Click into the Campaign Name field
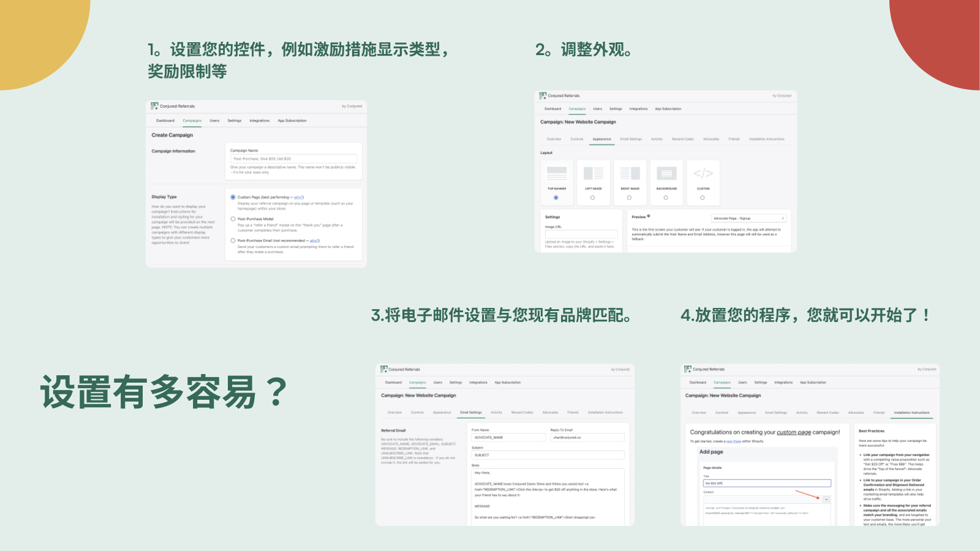The image size is (980, 551). pyautogui.click(x=293, y=159)
